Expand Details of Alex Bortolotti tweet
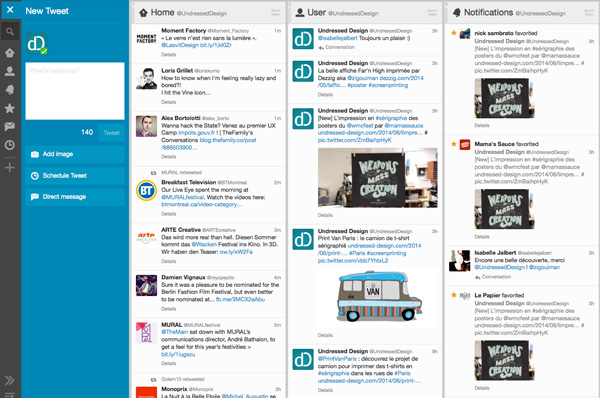Image resolution: width=600 pixels, height=398 pixels. tap(169, 157)
